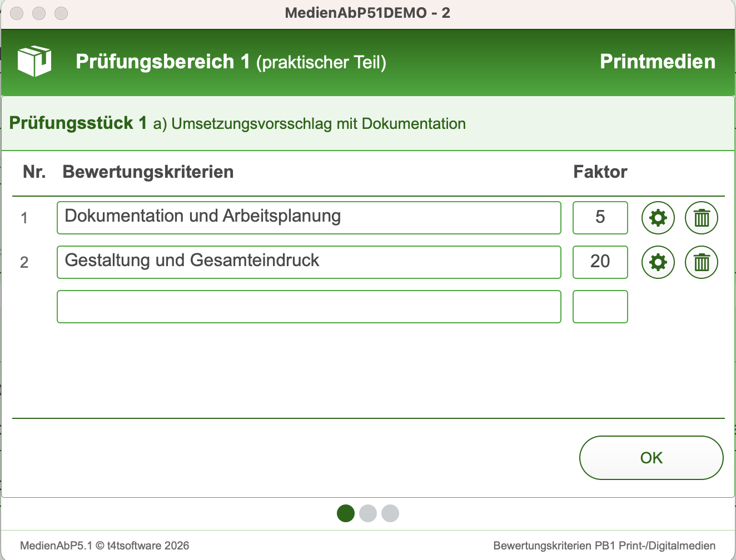
Task: Click the empty new criterion field
Action: (x=309, y=307)
